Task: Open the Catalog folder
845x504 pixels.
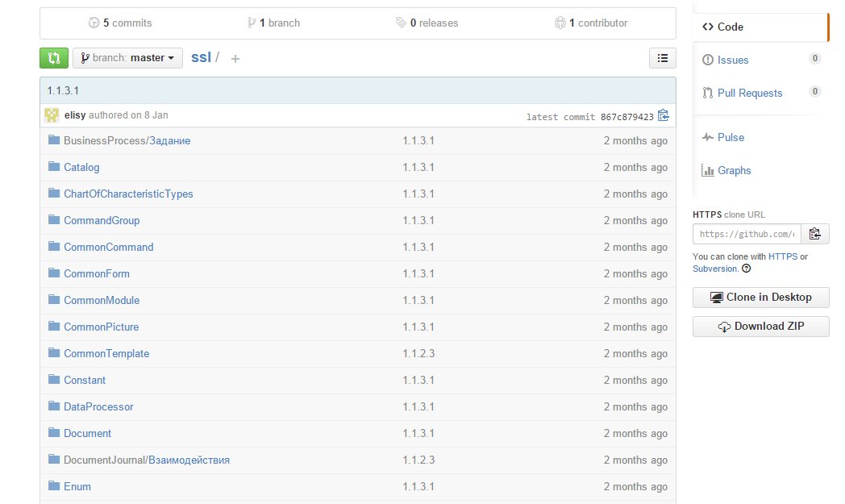Action: coord(81,167)
